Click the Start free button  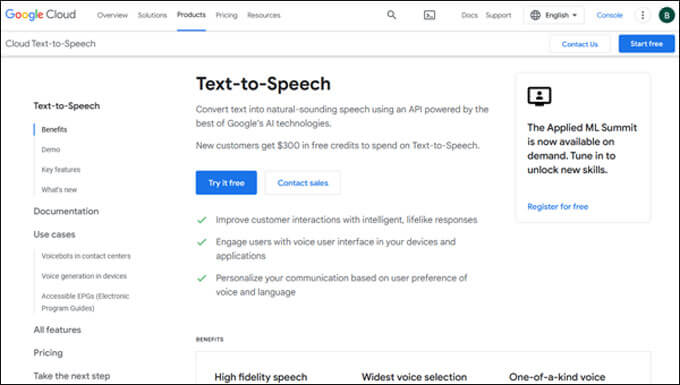pos(647,44)
